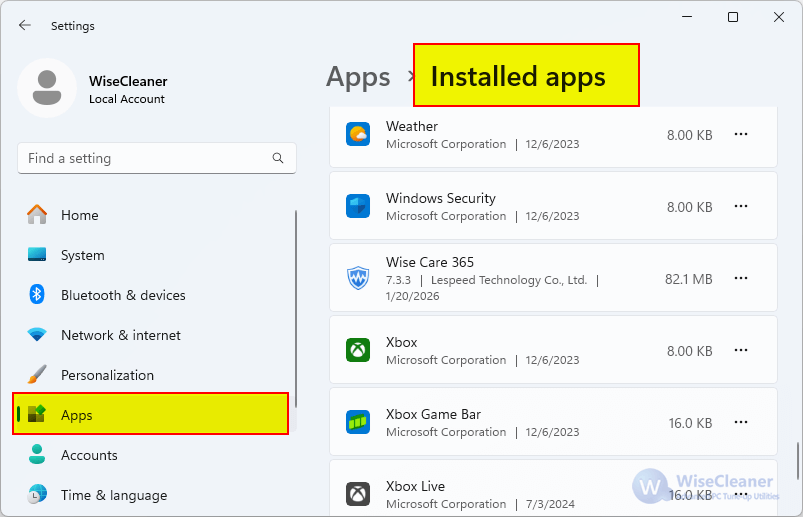Open more options for Windows Security
803x517 pixels.
741,206
